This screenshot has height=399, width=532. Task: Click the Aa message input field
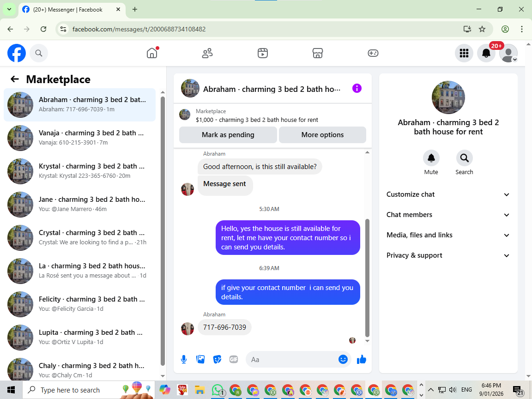point(292,359)
